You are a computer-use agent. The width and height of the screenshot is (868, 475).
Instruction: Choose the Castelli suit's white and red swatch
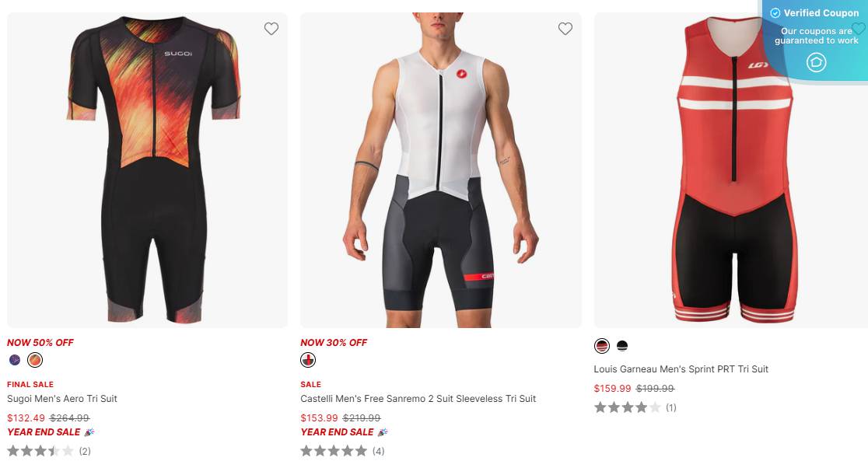(x=309, y=360)
